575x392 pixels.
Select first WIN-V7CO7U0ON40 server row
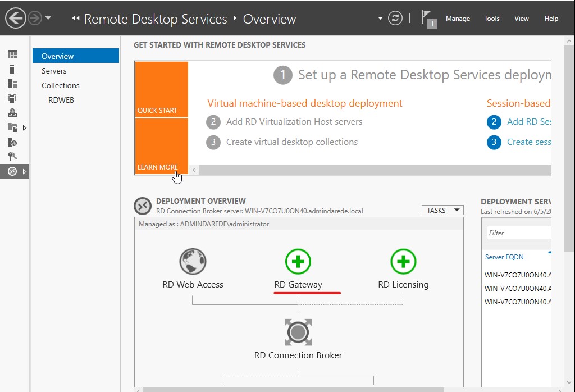point(517,275)
